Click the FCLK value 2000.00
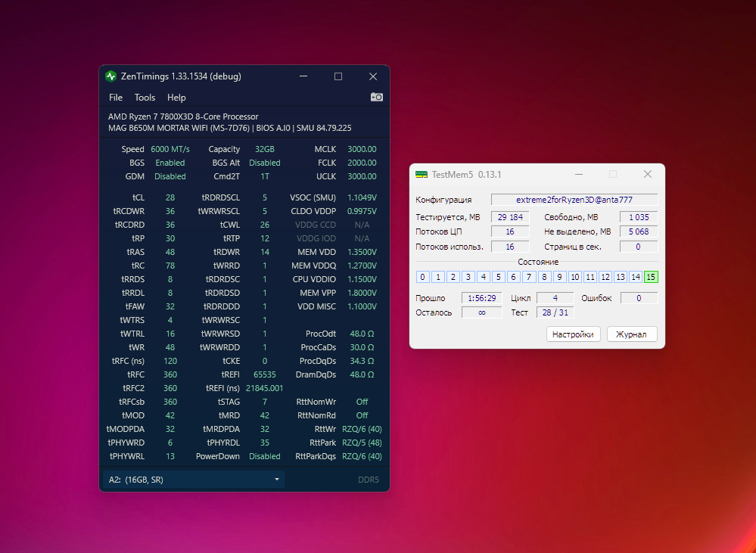Image resolution: width=756 pixels, height=553 pixels. (362, 163)
